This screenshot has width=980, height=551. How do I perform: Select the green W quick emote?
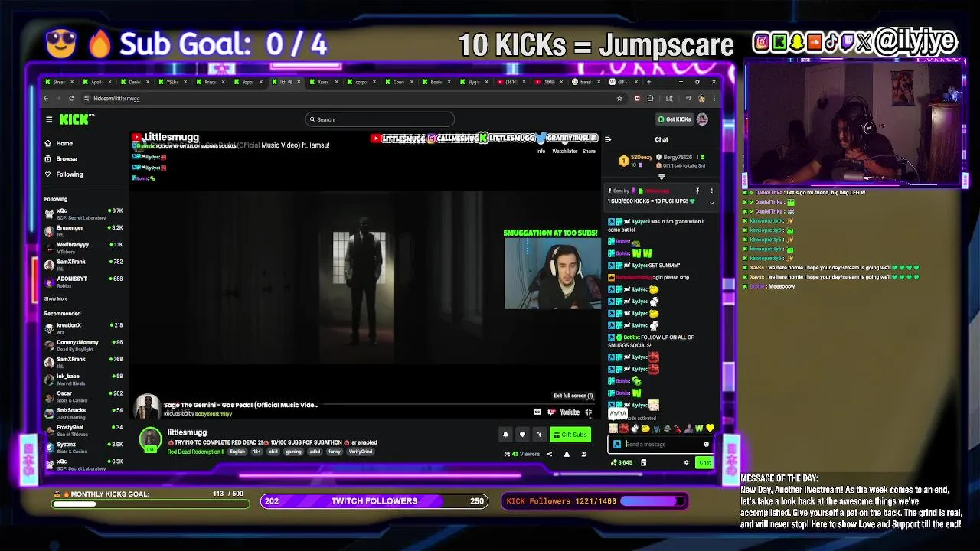(699, 429)
